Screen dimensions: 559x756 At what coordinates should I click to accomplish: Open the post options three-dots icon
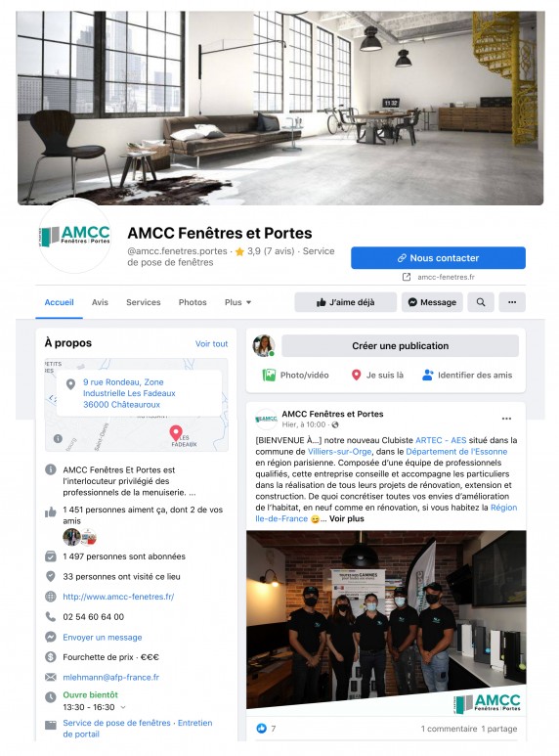506,419
